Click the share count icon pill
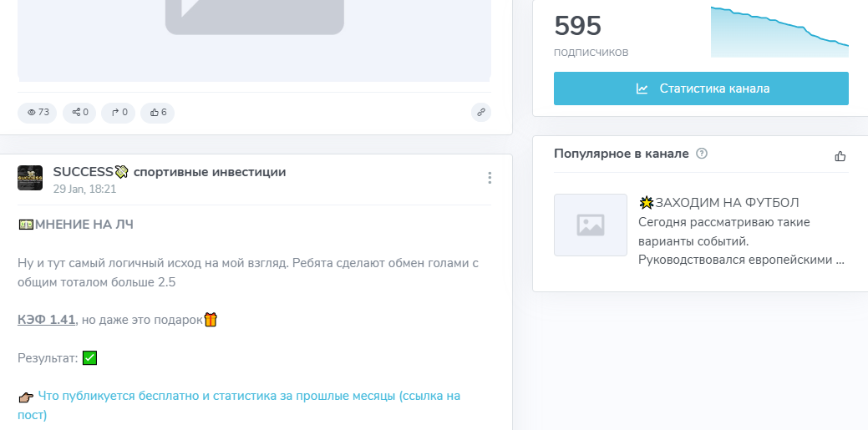This screenshot has height=430, width=868. click(79, 112)
